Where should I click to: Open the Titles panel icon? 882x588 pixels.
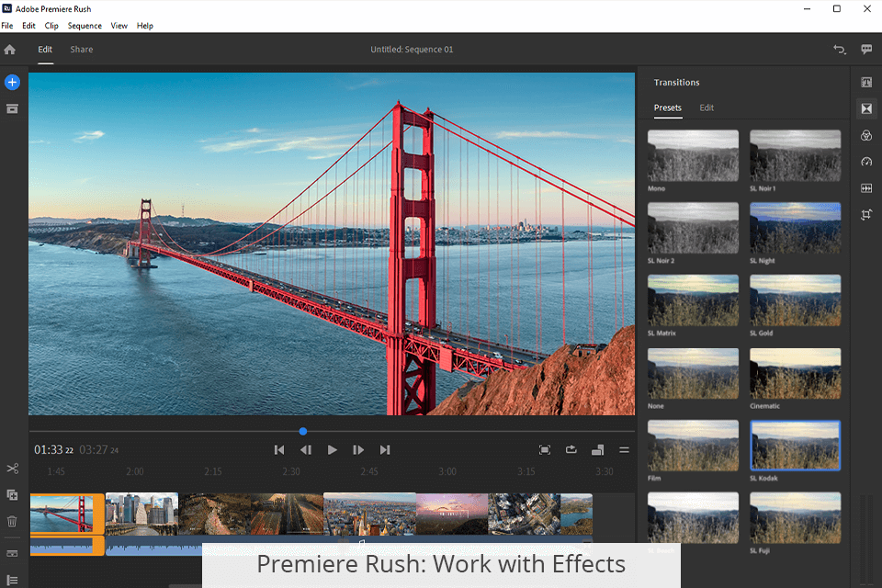tap(866, 83)
